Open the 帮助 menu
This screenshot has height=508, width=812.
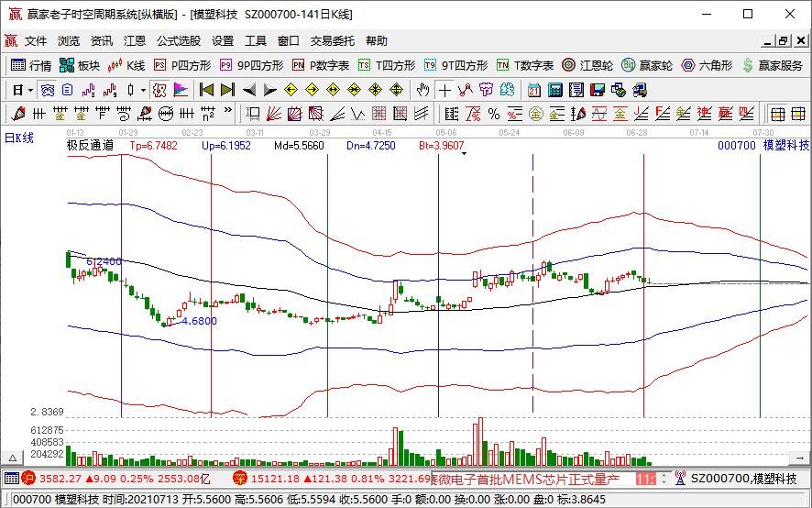(x=377, y=41)
